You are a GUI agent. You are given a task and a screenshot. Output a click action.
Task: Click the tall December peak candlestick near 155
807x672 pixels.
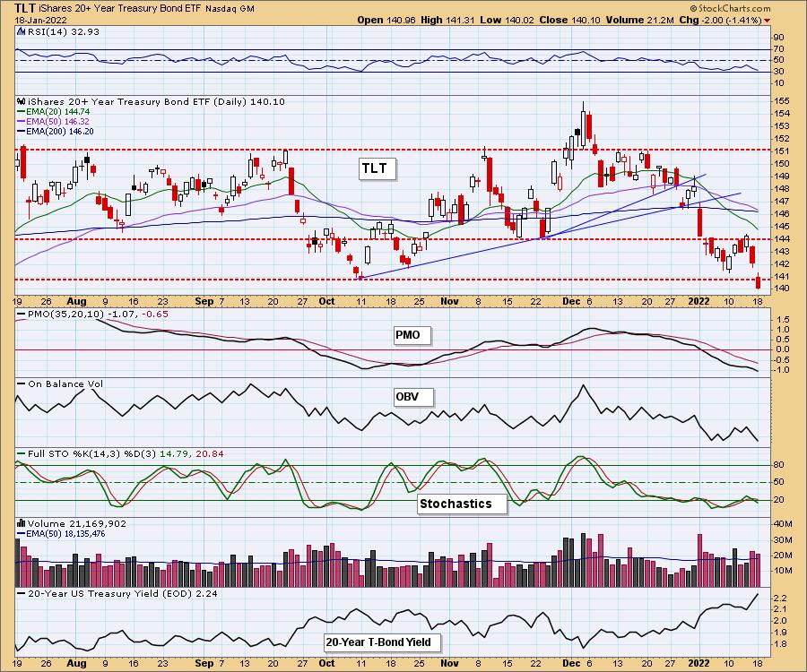pos(583,125)
